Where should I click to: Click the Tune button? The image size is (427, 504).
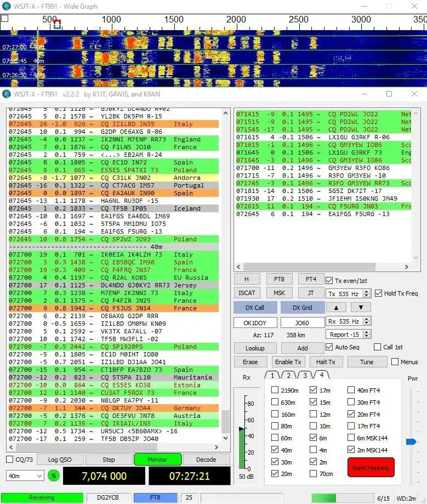point(367,362)
